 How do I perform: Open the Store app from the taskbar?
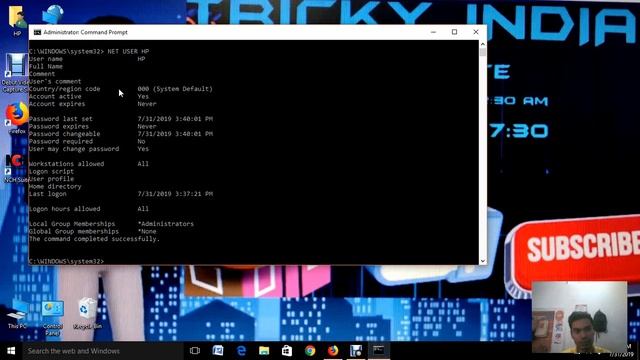tap(287, 351)
